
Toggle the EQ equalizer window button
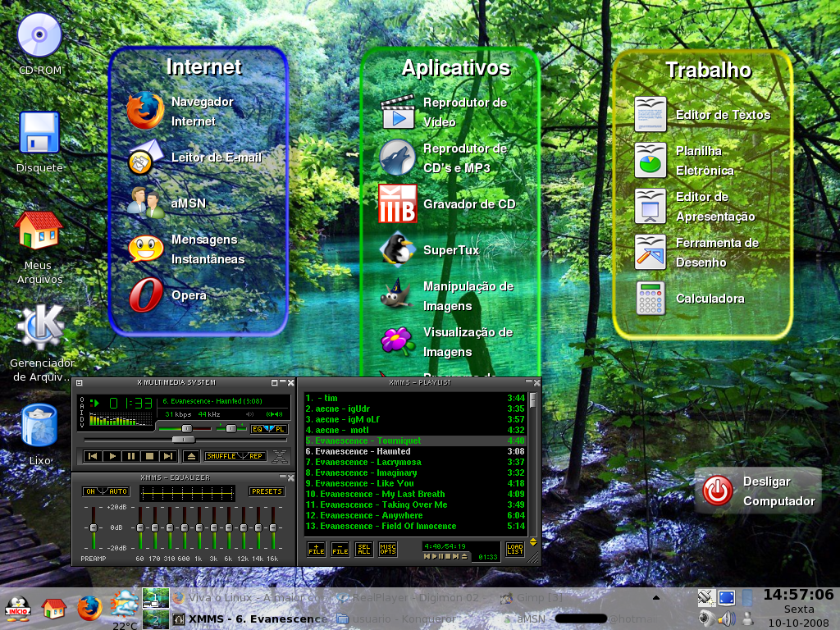[258, 429]
